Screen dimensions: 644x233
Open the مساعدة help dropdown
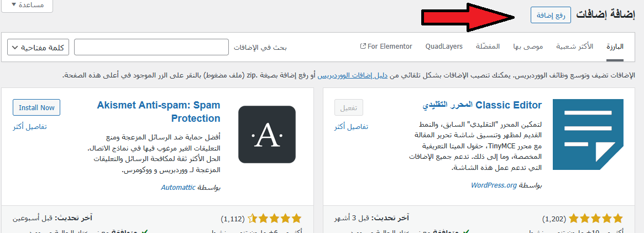pyautogui.click(x=27, y=6)
